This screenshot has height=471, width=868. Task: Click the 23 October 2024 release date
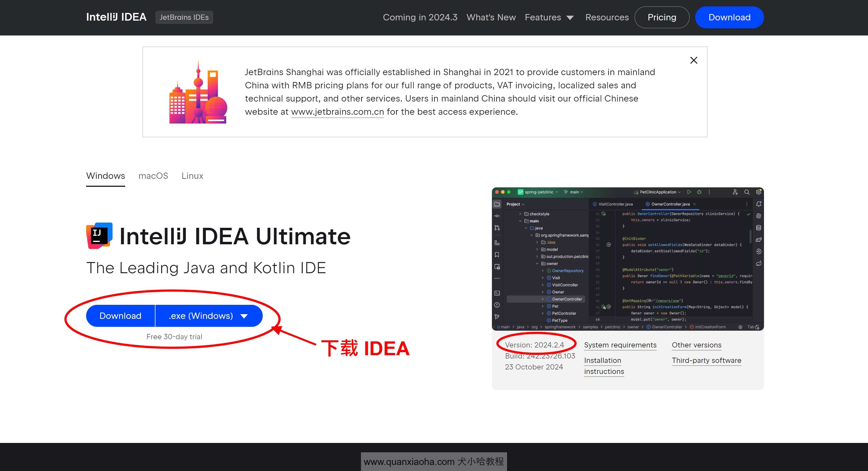(534, 367)
